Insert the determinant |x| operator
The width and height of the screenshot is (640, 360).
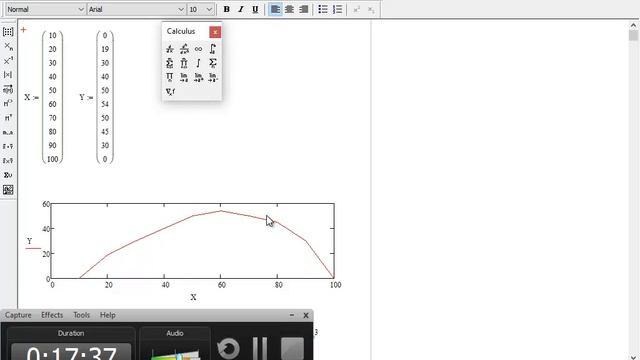click(8, 75)
